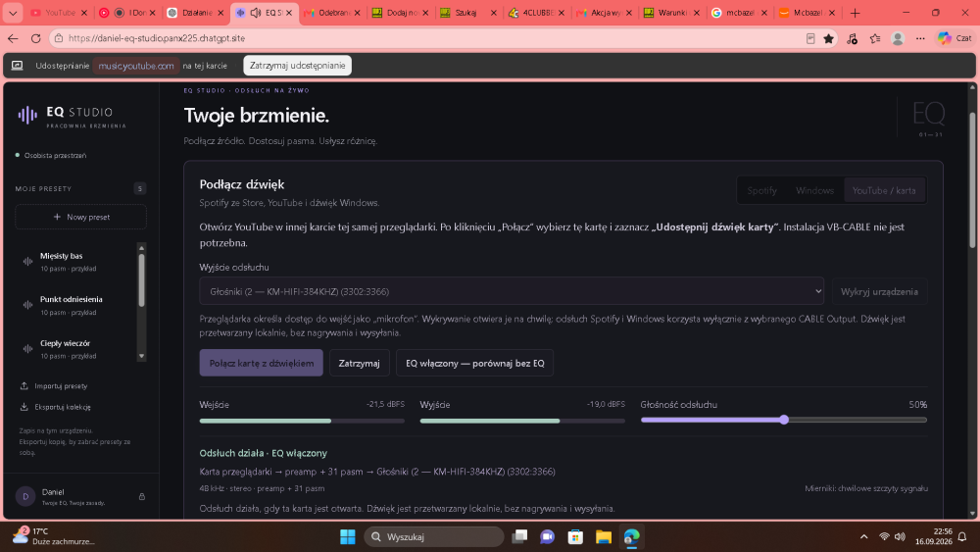Screen dimensions: 980x552
Task: Click Wykryj urządzenia button
Action: [879, 292]
